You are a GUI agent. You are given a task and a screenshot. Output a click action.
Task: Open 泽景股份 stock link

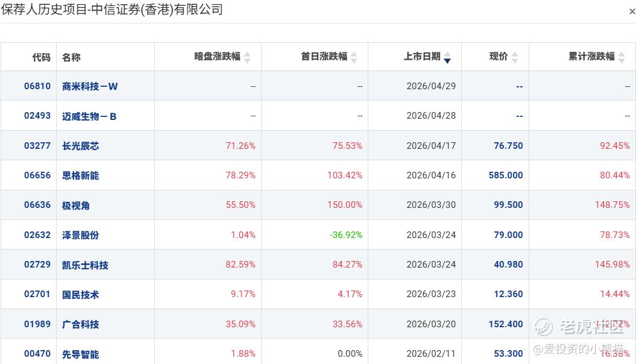pos(80,235)
